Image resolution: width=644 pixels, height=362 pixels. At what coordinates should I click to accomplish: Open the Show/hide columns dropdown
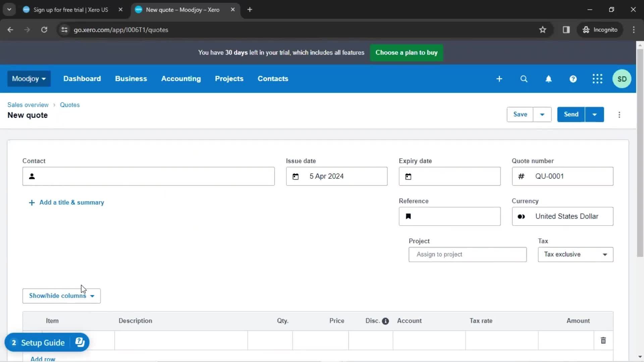pyautogui.click(x=61, y=296)
